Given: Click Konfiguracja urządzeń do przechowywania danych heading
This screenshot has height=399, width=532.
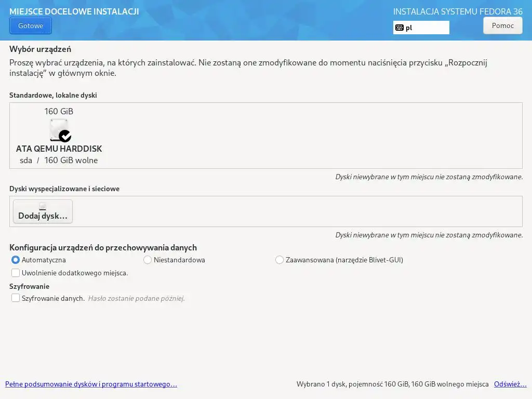Looking at the screenshot, I should (x=103, y=248).
